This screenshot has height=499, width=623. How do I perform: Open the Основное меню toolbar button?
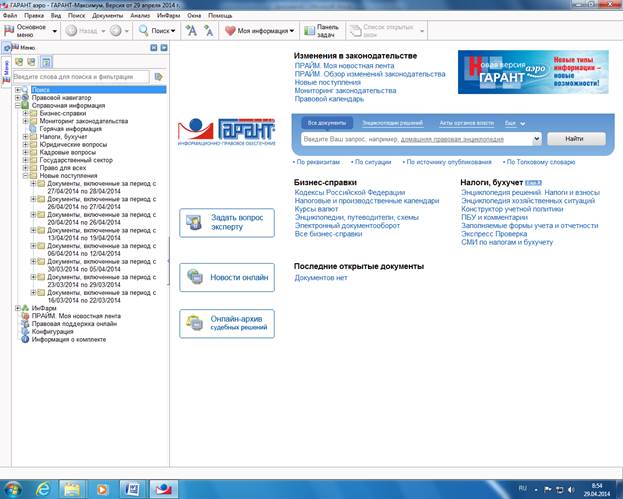tap(25, 31)
